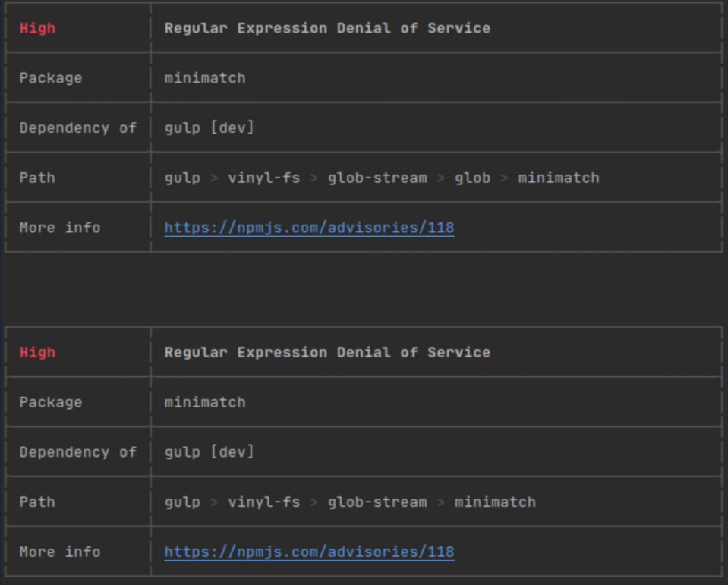Click the red High label in second table
The width and height of the screenshot is (728, 585).
[37, 353]
